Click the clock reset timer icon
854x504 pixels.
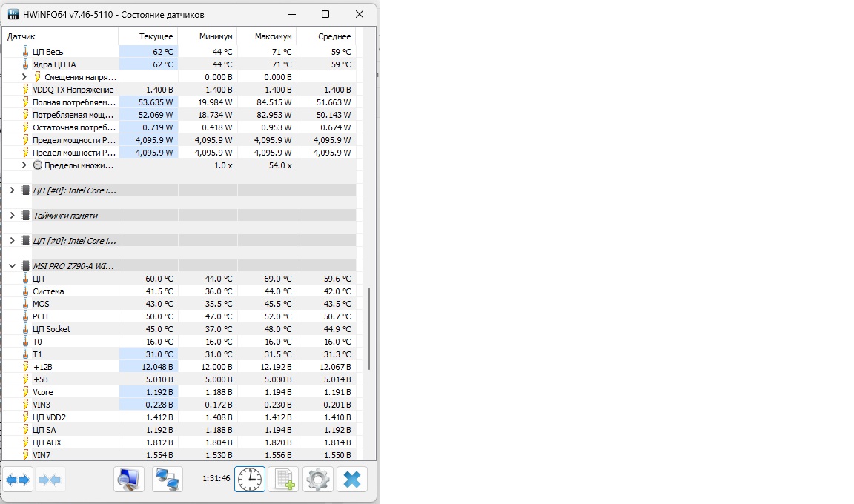[x=250, y=480]
